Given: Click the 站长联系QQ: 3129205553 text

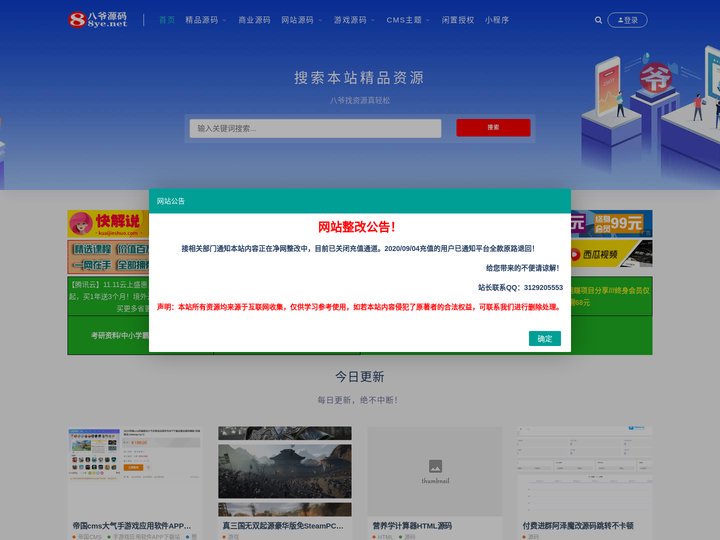Looking at the screenshot, I should [520, 287].
